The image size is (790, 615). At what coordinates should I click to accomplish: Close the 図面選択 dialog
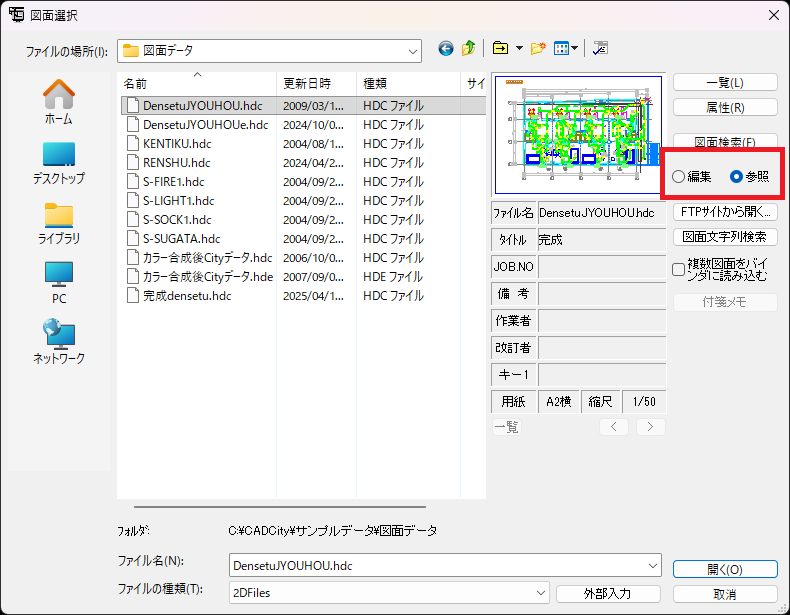click(x=774, y=15)
